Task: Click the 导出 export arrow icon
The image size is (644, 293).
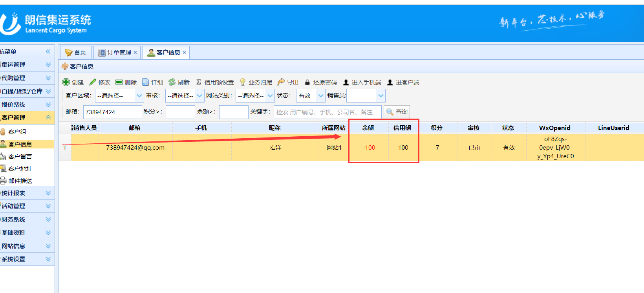Action: tap(281, 82)
